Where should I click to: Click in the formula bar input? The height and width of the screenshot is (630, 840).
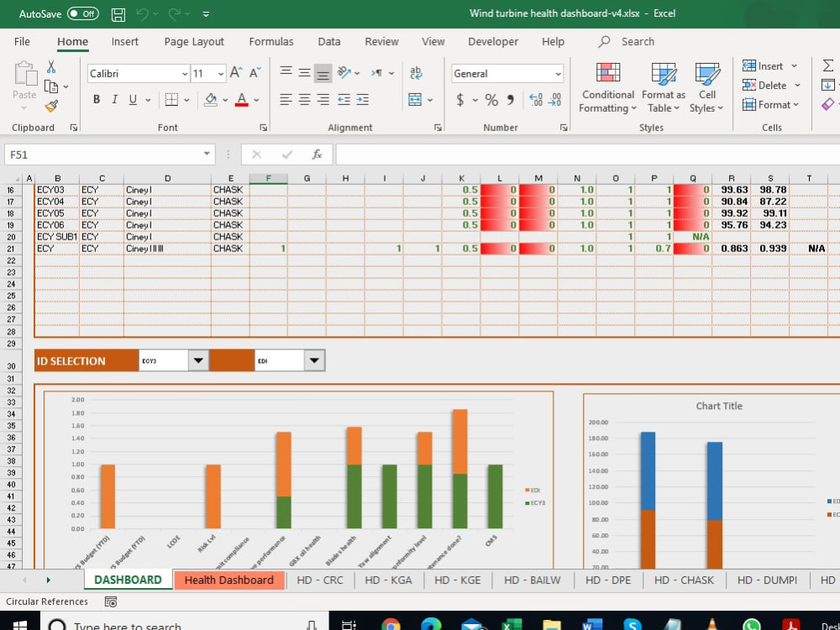click(x=587, y=155)
